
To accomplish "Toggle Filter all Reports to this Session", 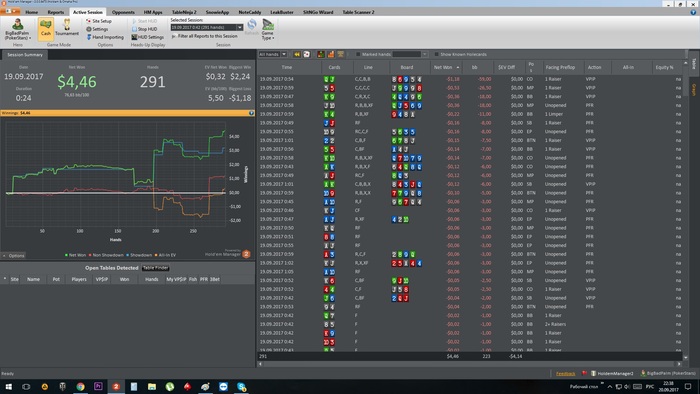I will [x=205, y=36].
